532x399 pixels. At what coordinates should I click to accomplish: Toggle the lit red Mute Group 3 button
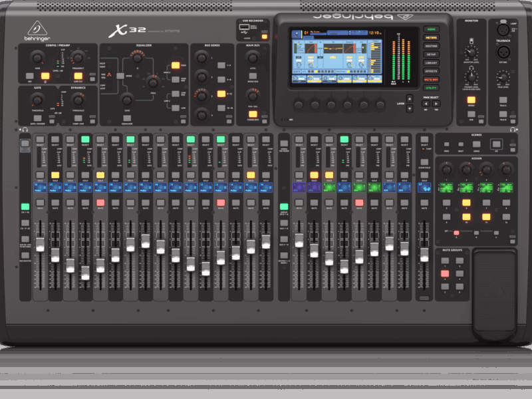click(445, 274)
